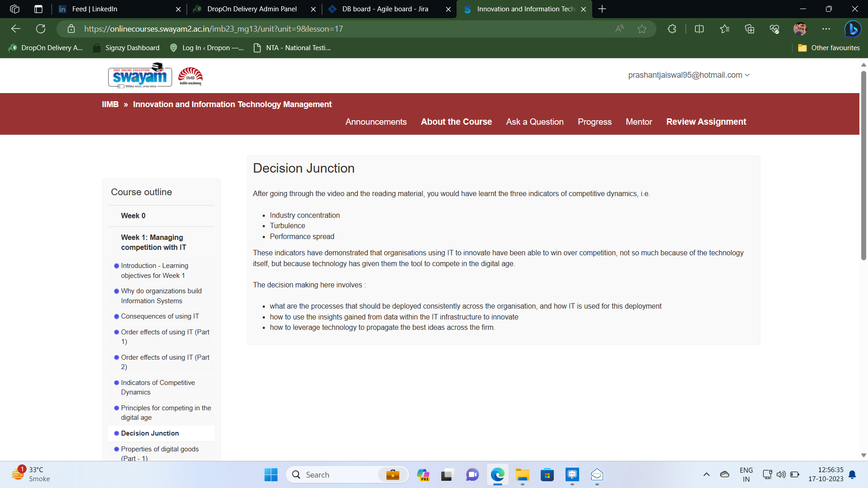Image resolution: width=868 pixels, height=488 pixels.
Task: Click the Swayam logo
Action: pyautogui.click(x=140, y=75)
